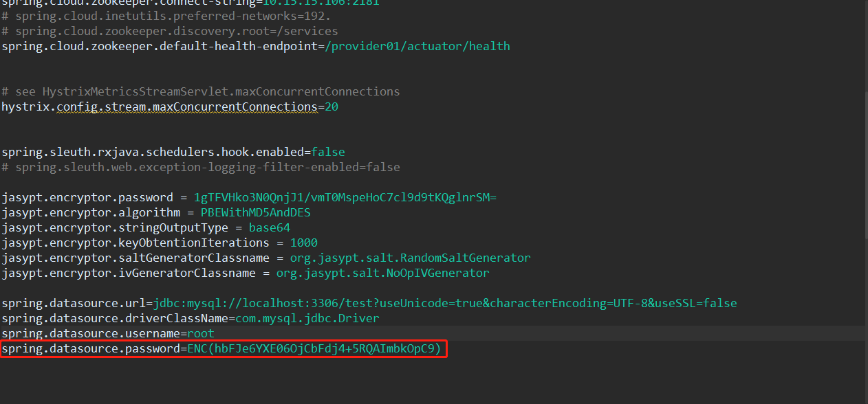Click the jasypt.encryptor.password property key
This screenshot has width=868, height=404.
[x=87, y=198]
